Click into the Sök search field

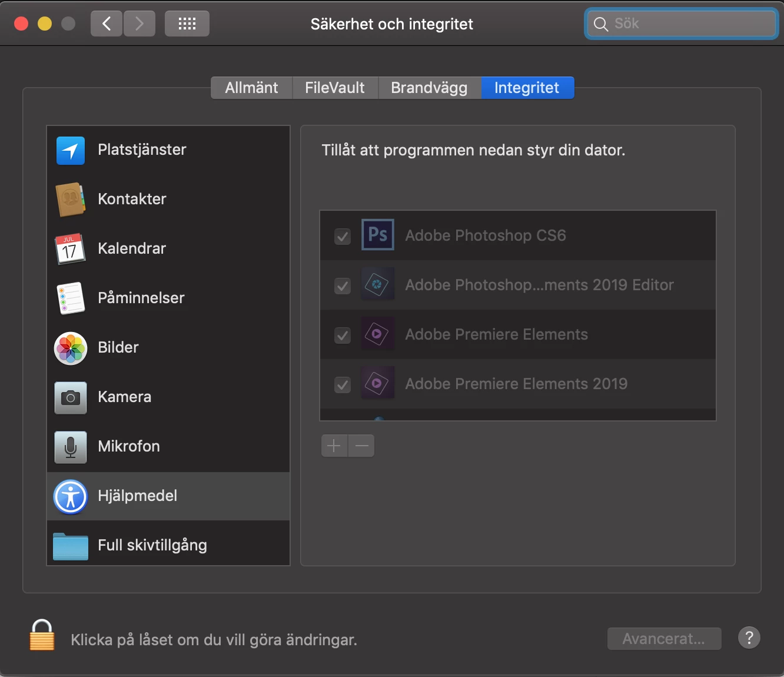[682, 24]
